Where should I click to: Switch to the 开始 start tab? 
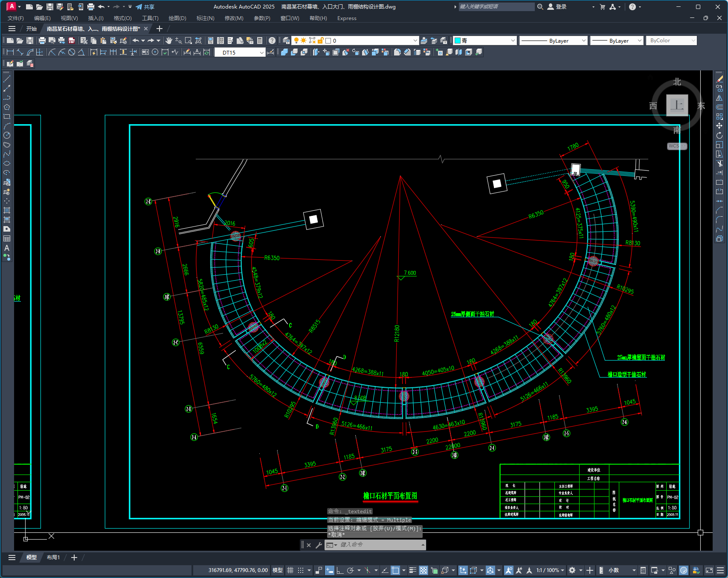click(32, 29)
